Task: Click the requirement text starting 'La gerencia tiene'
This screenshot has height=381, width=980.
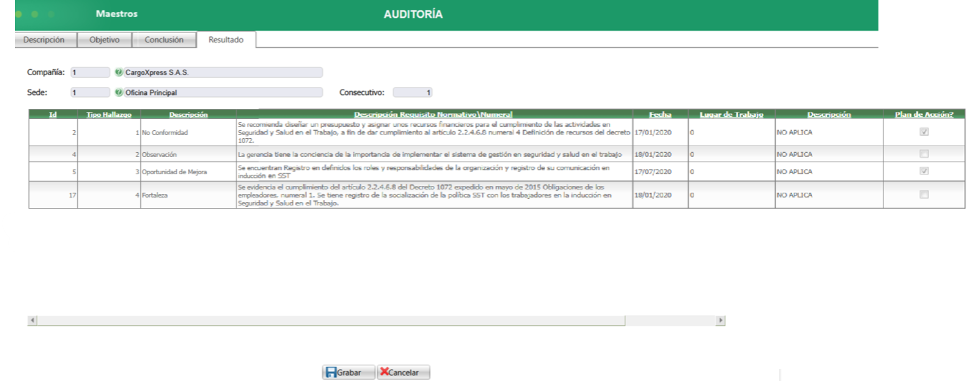Action: tap(430, 154)
